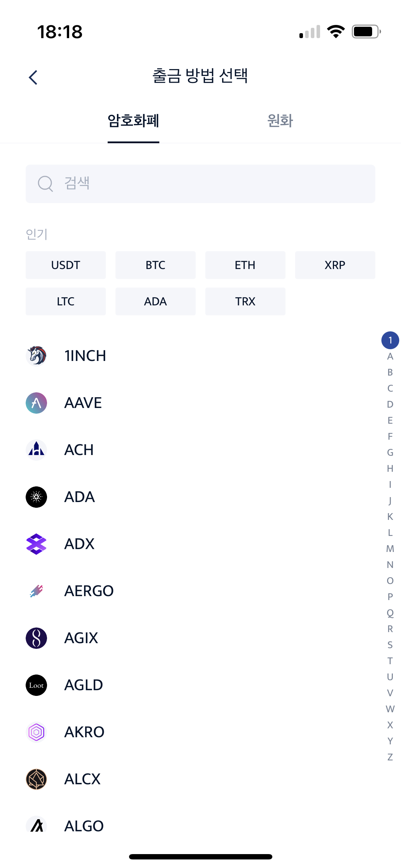Pick the AGLD Loot icon
This screenshot has width=401, height=868.
click(x=36, y=685)
